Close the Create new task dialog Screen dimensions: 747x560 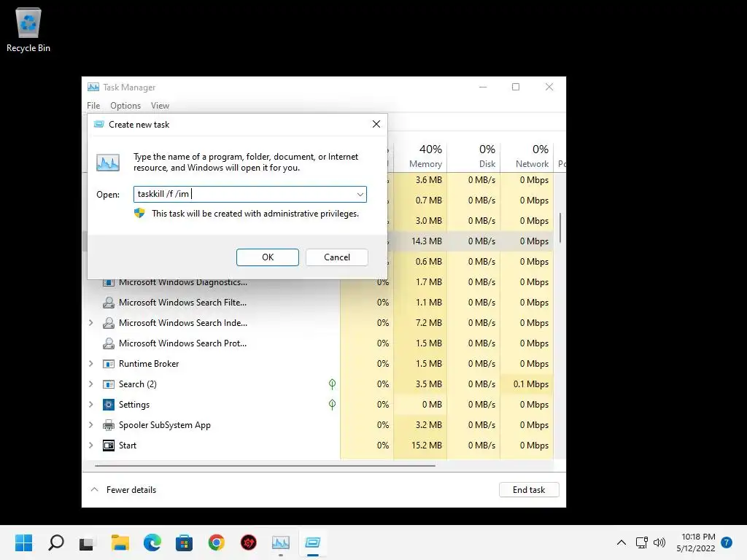click(x=376, y=124)
